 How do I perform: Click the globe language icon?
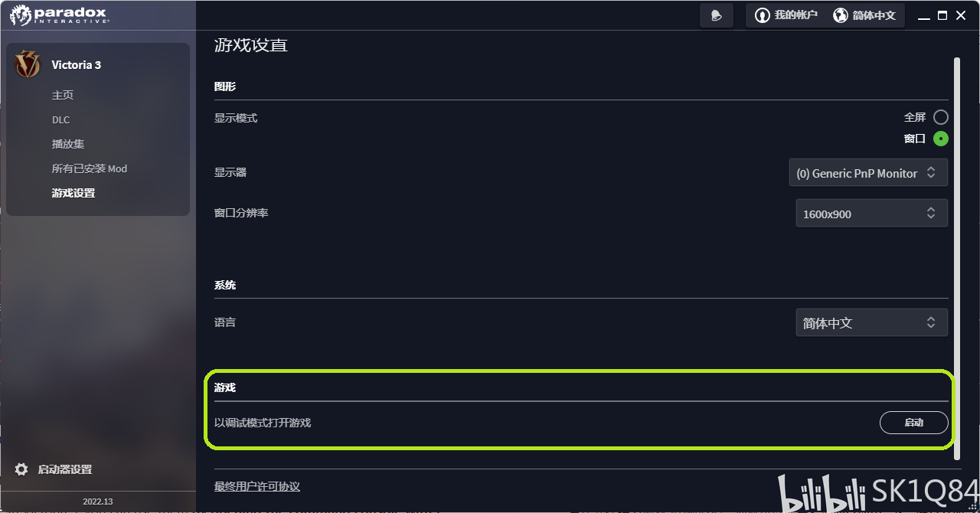(x=841, y=15)
